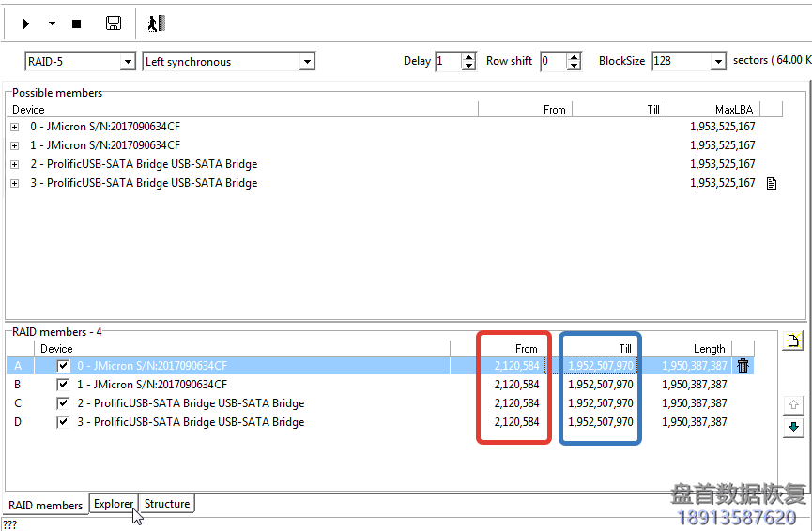Decrease the Delay stepper value
Viewport: 812px width, 531px height.
coord(468,66)
